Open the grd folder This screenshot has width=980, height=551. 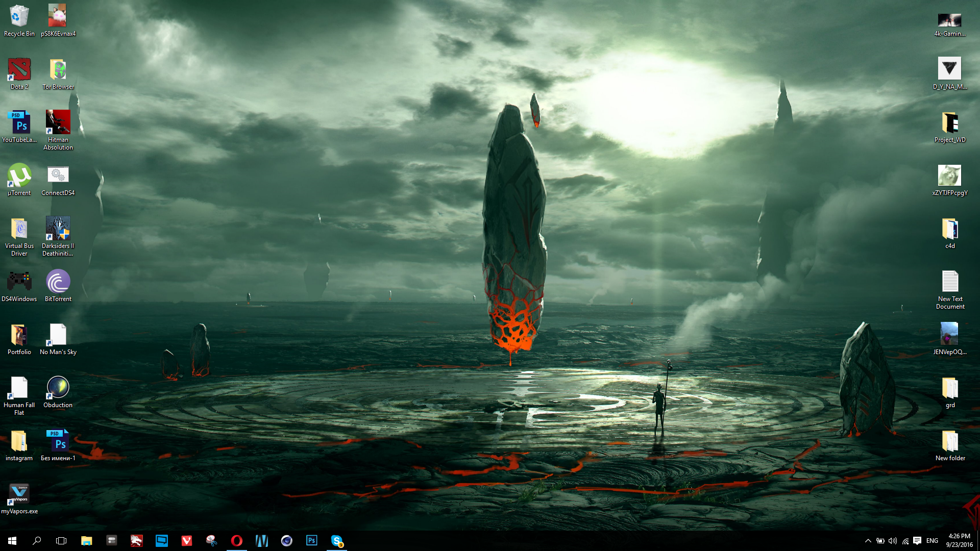tap(950, 392)
